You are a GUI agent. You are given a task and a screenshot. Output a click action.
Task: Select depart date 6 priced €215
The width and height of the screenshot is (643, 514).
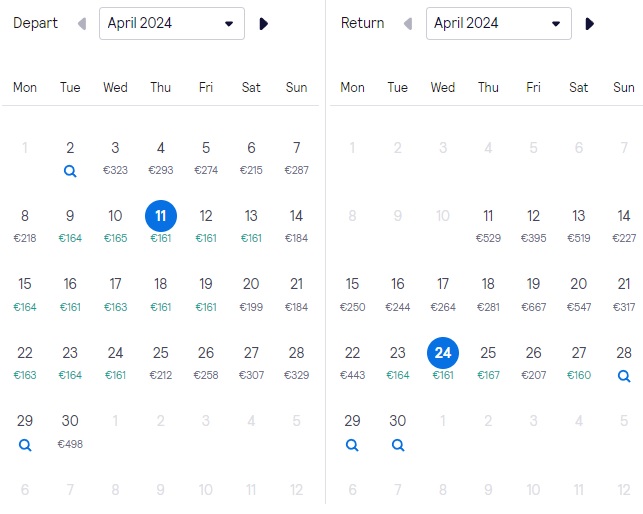[251, 158]
